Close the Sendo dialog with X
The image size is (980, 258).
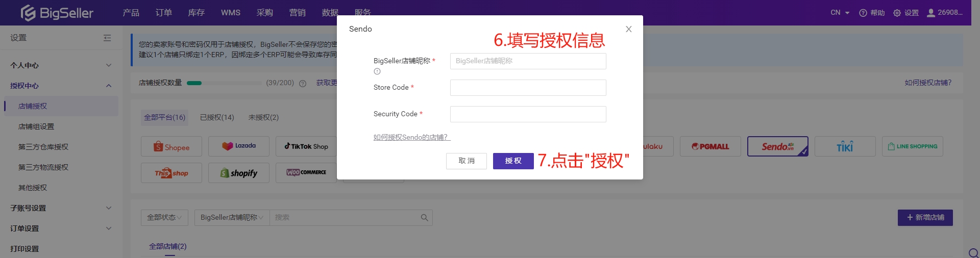pos(629,29)
